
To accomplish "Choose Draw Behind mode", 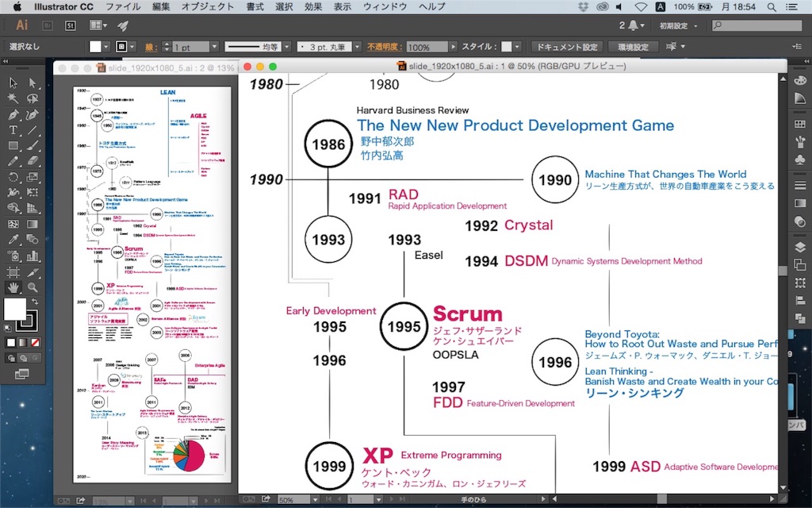I will click(23, 358).
